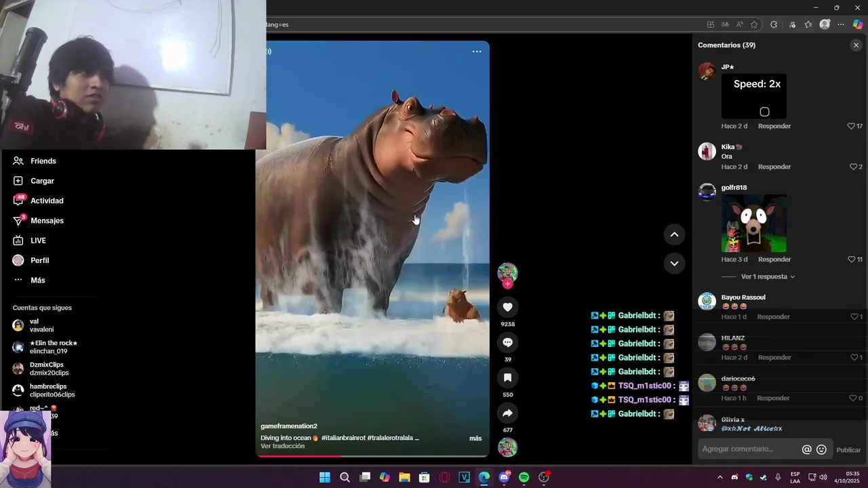Like the video with the heart icon
868x488 pixels.
click(x=507, y=307)
